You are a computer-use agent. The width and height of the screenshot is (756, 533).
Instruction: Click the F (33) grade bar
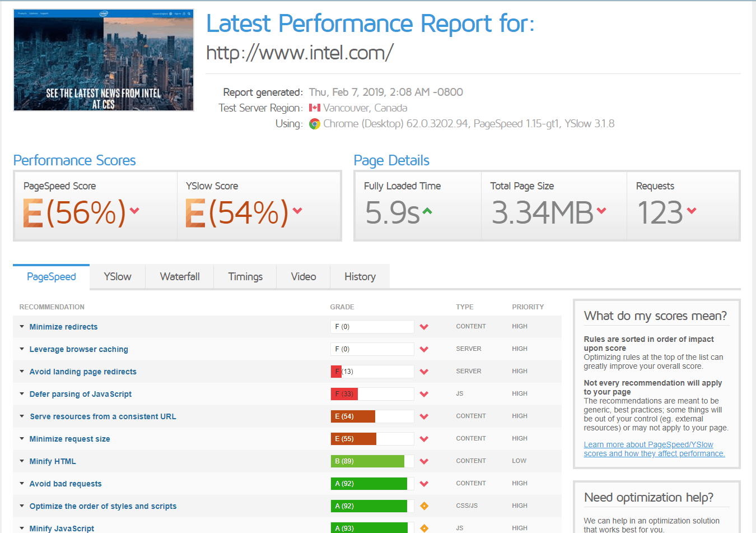pyautogui.click(x=372, y=394)
